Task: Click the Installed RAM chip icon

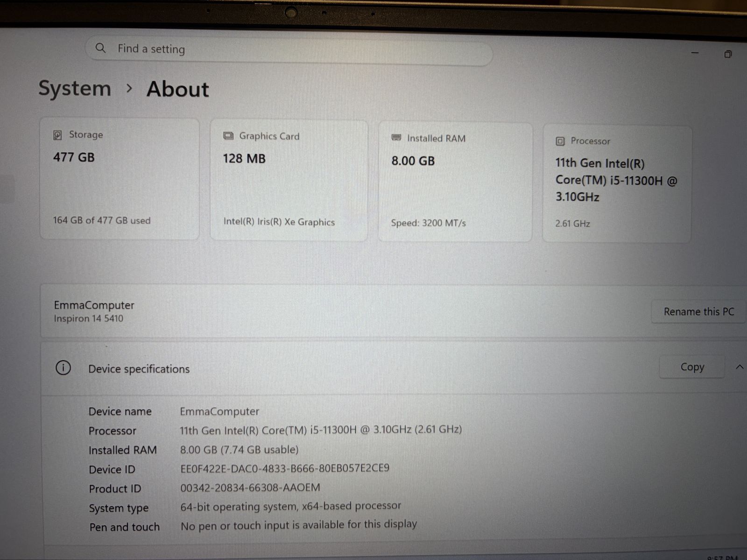Action: pos(396,138)
